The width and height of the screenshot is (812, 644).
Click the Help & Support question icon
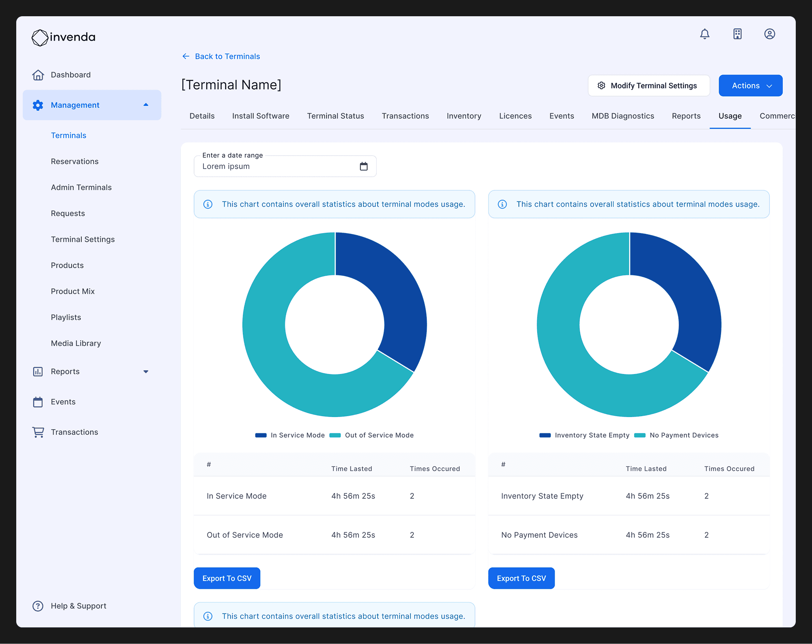38,606
